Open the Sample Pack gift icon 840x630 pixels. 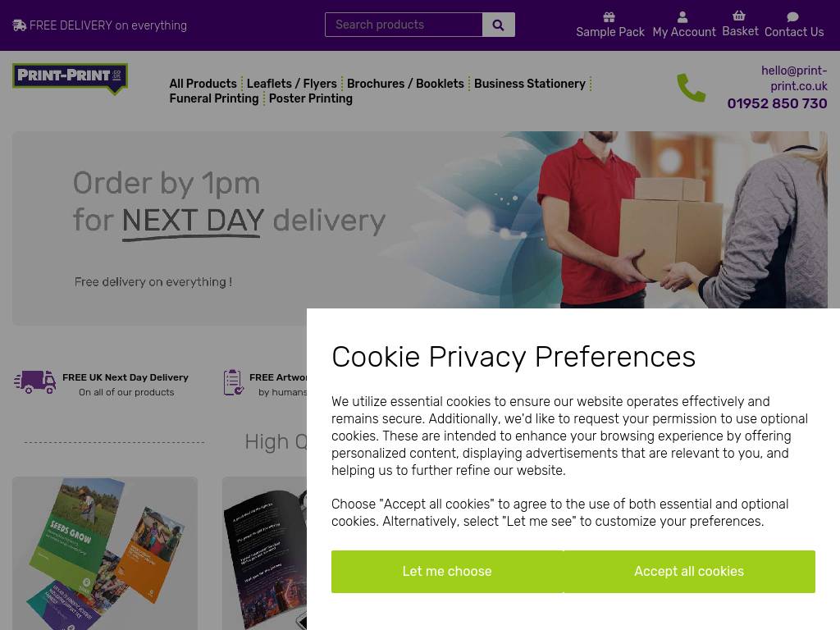click(609, 17)
